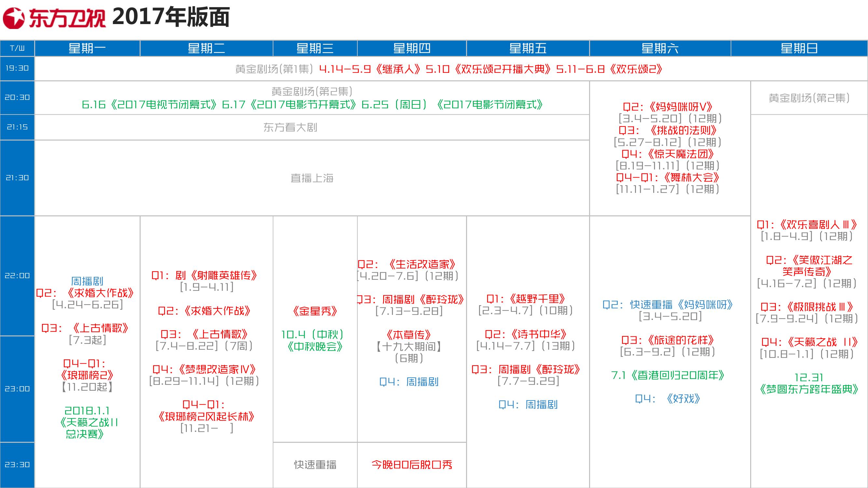
Task: Click Saturday Q2:《妈妈咪呀V》 entry
Action: pos(668,107)
